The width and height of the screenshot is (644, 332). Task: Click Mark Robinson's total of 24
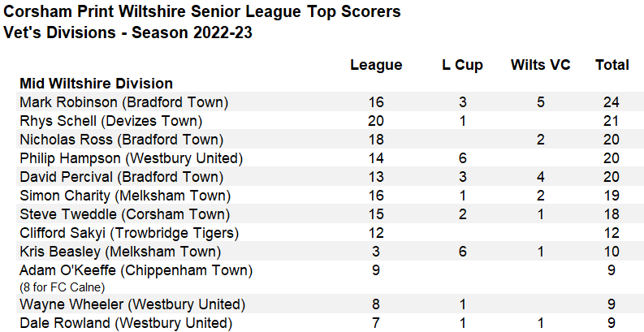[612, 102]
